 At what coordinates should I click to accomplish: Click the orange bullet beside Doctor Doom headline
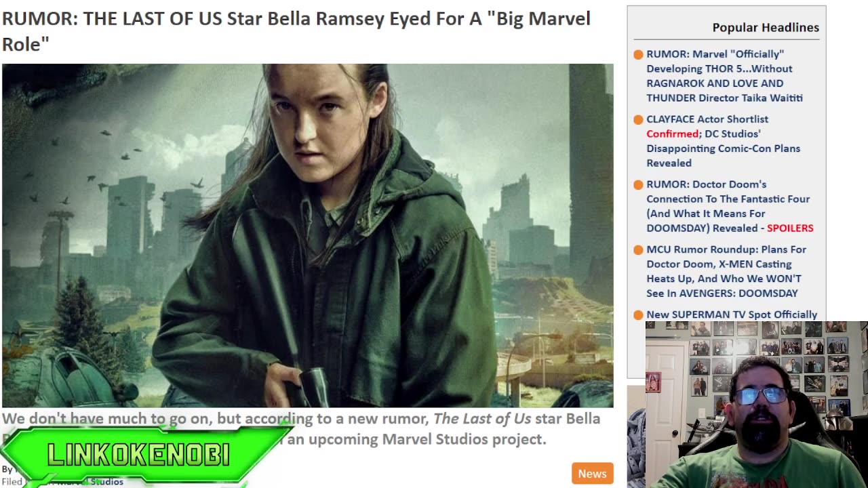pyautogui.click(x=638, y=185)
